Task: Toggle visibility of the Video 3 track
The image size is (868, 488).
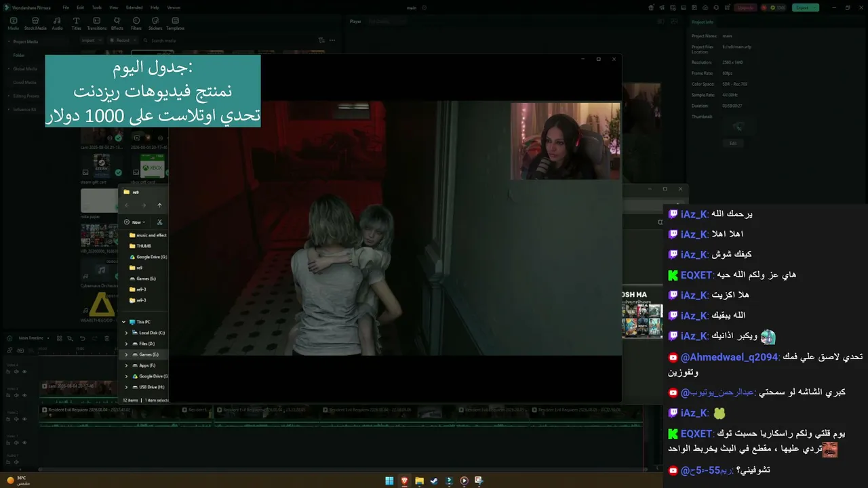Action: click(25, 395)
